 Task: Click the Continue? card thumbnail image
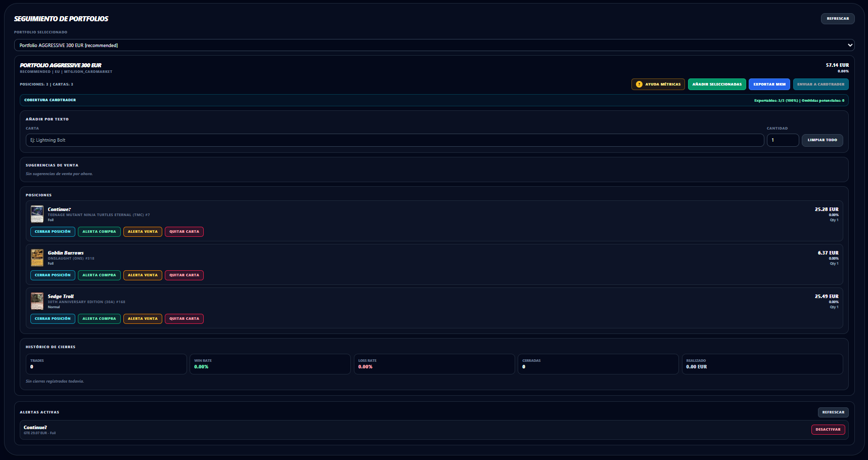[37, 214]
